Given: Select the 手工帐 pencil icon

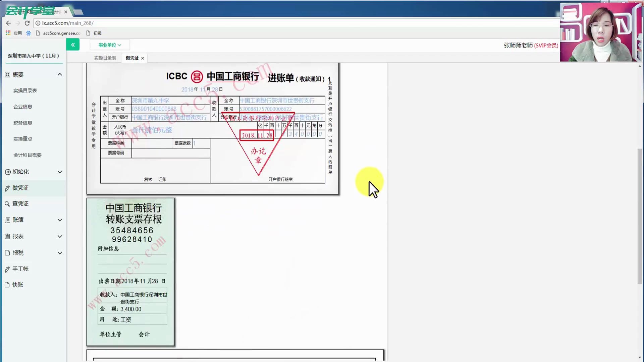Looking at the screenshot, I should point(7,268).
